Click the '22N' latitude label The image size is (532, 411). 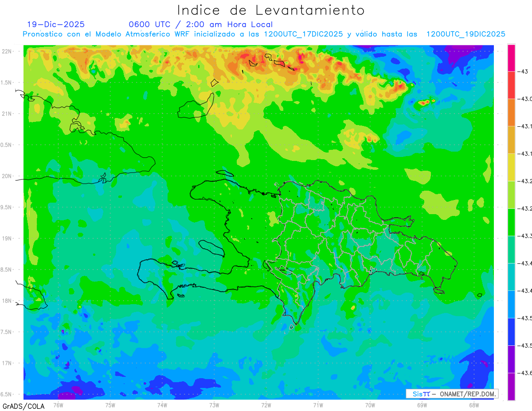[8, 51]
